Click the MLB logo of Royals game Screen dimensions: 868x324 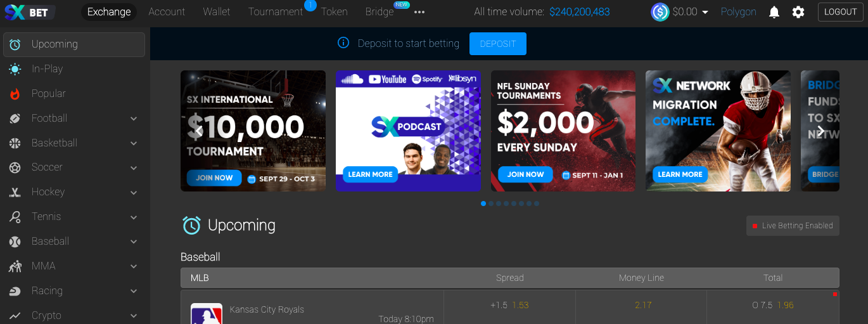[207, 314]
